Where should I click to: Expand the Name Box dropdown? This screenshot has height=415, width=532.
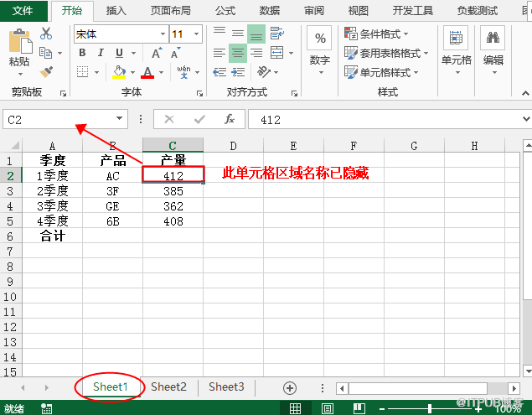tap(119, 118)
